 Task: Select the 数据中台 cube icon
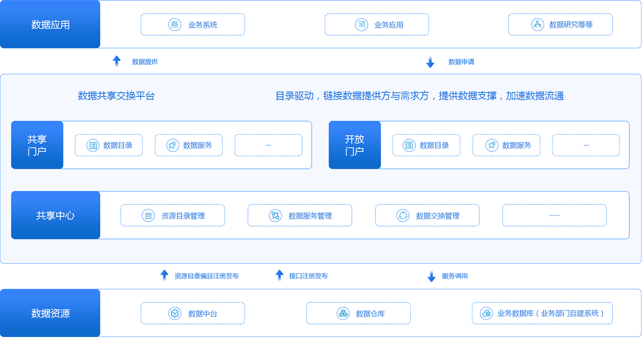click(175, 313)
